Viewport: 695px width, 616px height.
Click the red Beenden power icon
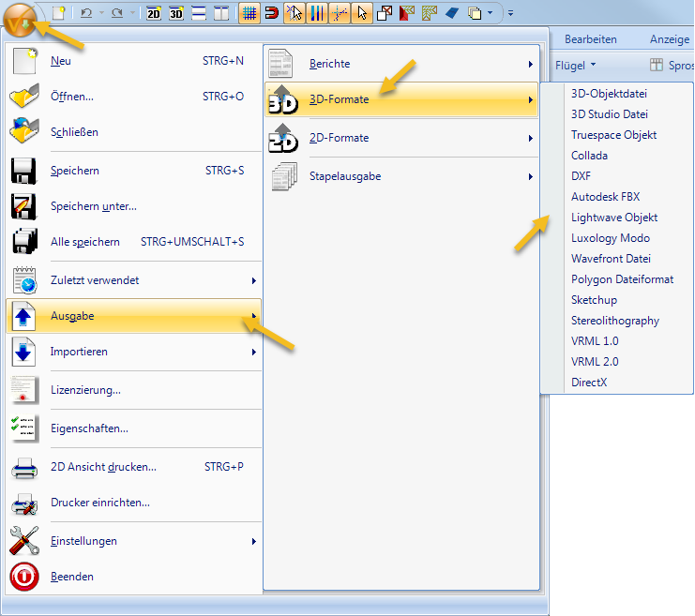click(23, 577)
